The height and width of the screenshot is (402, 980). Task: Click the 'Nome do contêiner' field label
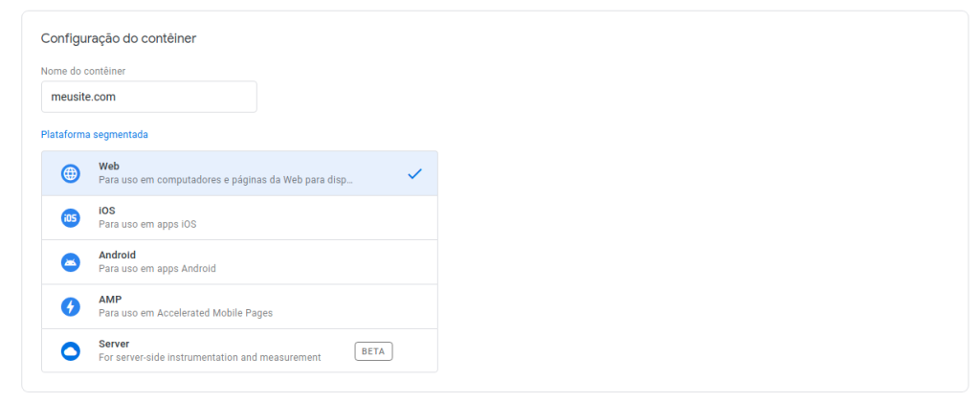click(x=83, y=71)
